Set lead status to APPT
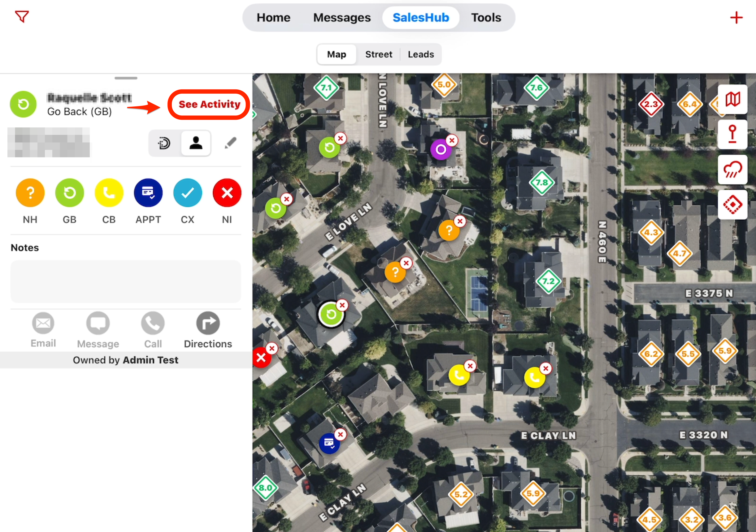The image size is (756, 532). click(x=148, y=193)
